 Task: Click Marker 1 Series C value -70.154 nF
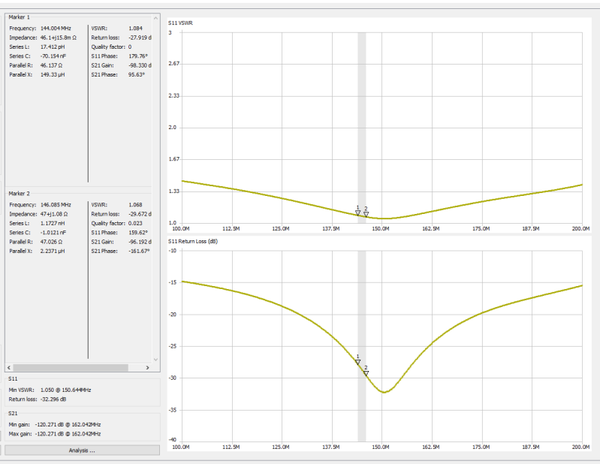53,56
